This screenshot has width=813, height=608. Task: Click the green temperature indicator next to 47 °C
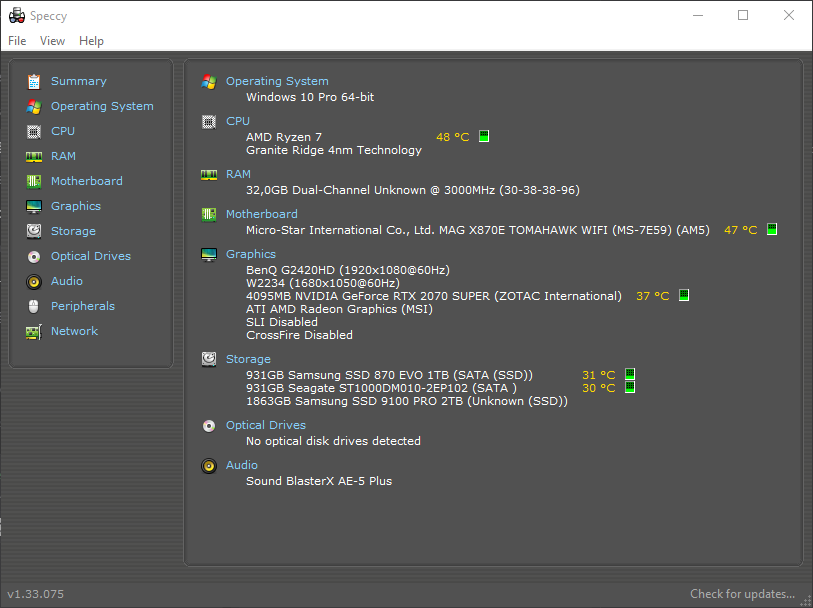[772, 229]
